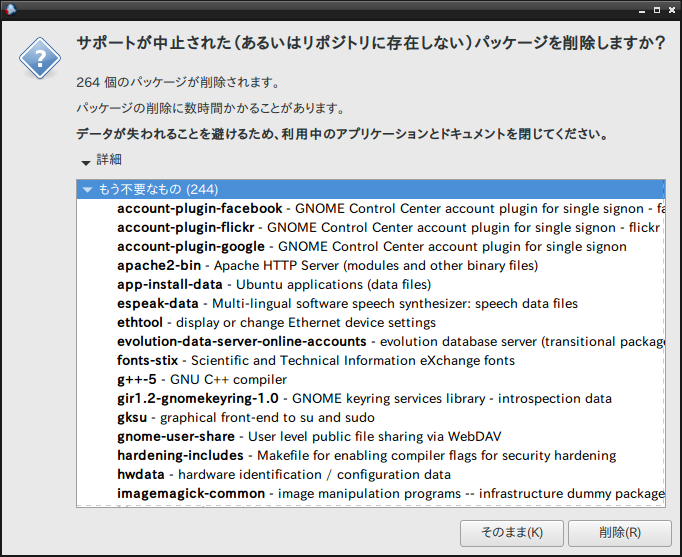
Task: Close the dialog window
Action: pyautogui.click(x=672, y=10)
